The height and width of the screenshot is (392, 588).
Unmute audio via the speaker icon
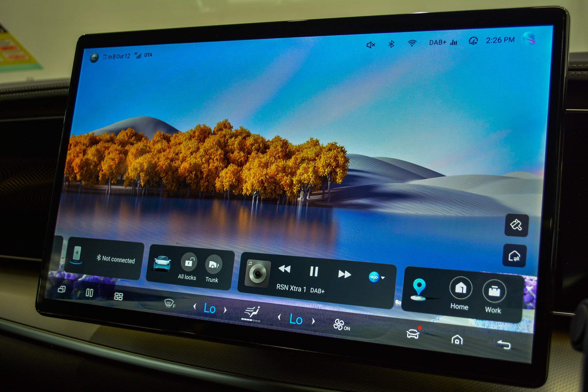click(370, 45)
